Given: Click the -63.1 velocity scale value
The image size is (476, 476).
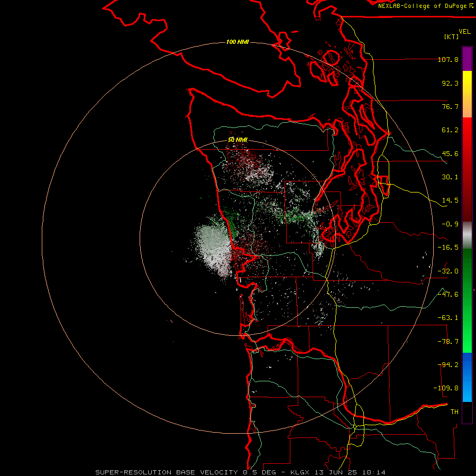Looking at the screenshot, I should tap(448, 318).
